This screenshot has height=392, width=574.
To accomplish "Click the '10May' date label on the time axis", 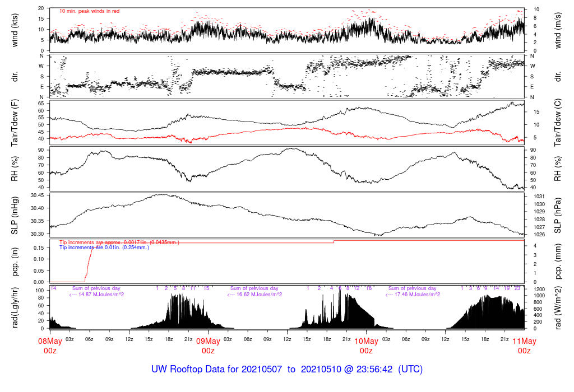I will click(x=367, y=341).
